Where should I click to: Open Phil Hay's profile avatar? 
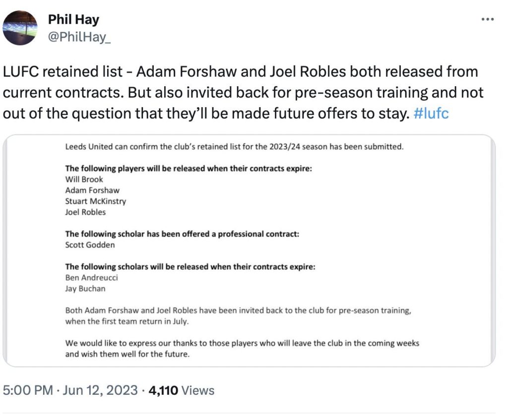tap(20, 28)
